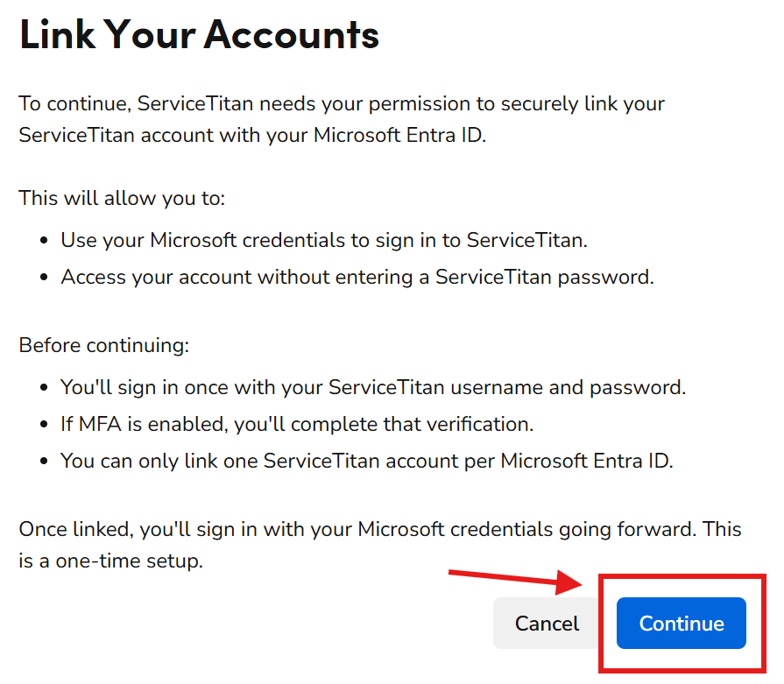The width and height of the screenshot is (784, 684).
Task: Click the 'This will allow you to:' text
Action: click(x=122, y=198)
